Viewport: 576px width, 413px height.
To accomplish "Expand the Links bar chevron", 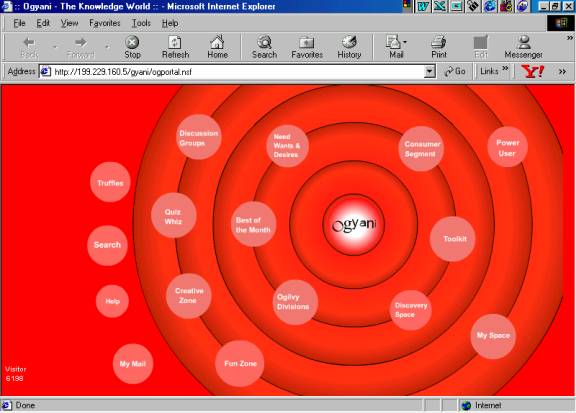I will point(505,68).
